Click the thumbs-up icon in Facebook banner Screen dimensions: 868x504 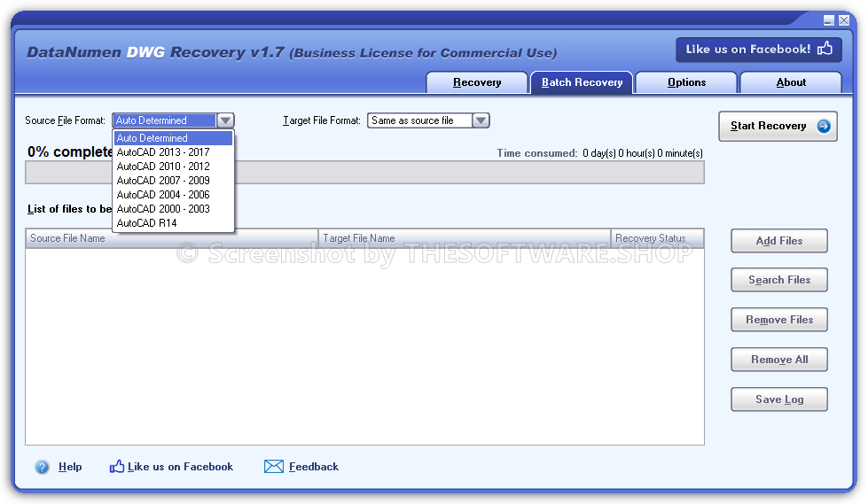825,49
